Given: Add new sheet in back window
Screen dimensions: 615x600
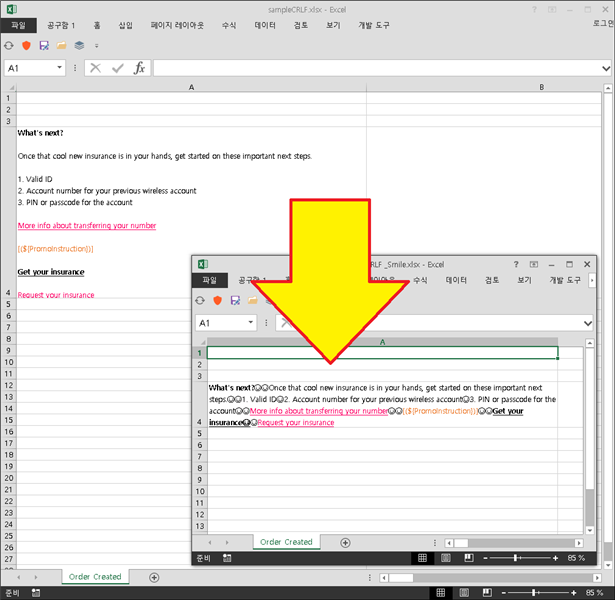Looking at the screenshot, I should click(154, 577).
